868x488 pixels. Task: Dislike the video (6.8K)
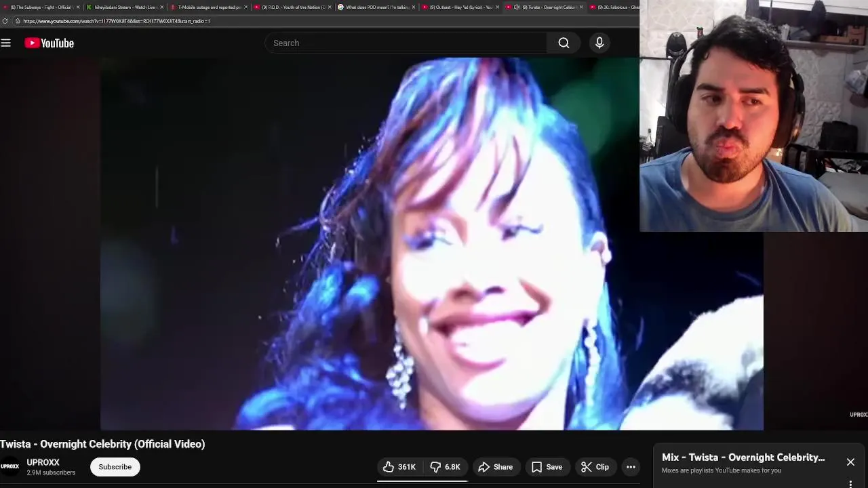tap(446, 467)
